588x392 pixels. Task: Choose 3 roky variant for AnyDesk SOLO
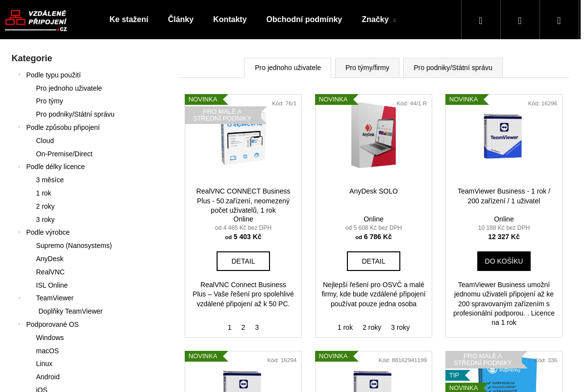[400, 327]
